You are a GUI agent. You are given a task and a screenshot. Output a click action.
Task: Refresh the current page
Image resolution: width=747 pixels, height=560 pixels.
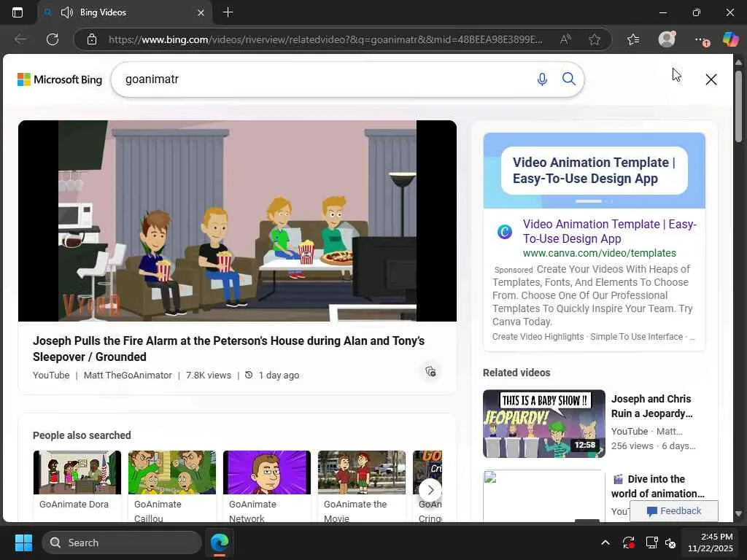(53, 39)
